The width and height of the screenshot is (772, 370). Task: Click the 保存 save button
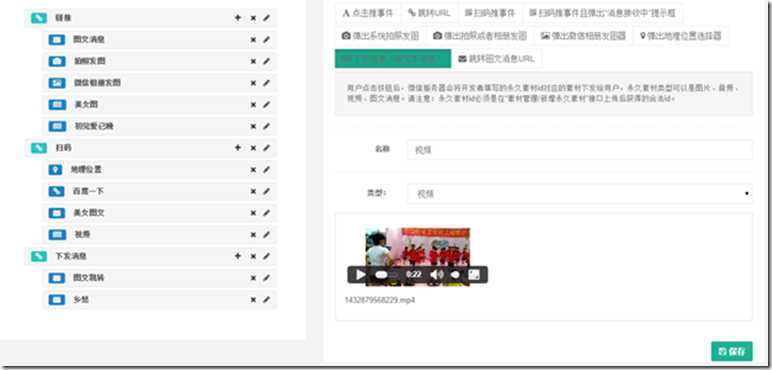732,351
